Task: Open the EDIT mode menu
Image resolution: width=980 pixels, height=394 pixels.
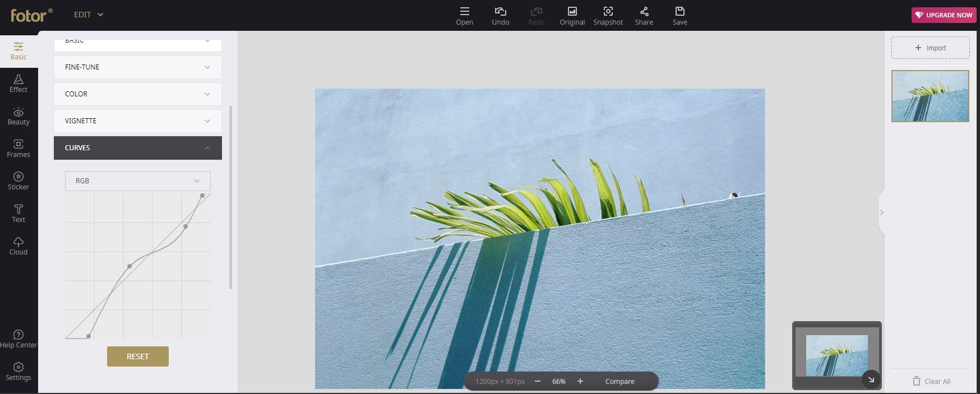Action: coord(89,15)
